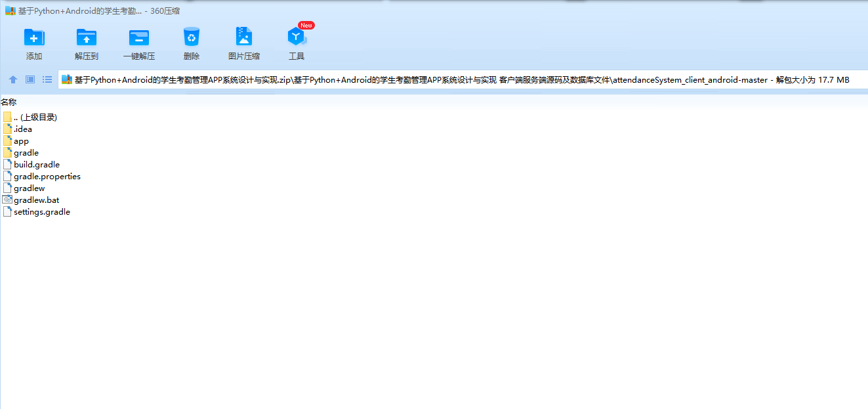This screenshot has height=409, width=868.
Task: Click the settings.gradle file icon
Action: point(7,211)
